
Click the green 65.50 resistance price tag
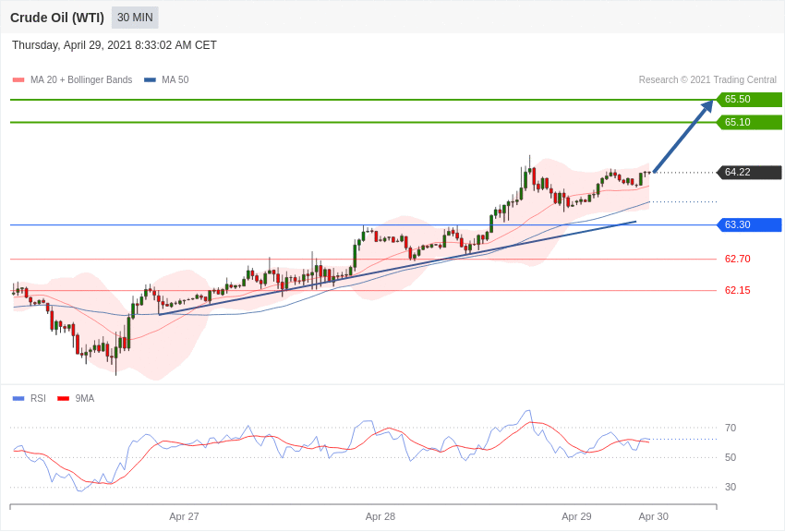[749, 100]
